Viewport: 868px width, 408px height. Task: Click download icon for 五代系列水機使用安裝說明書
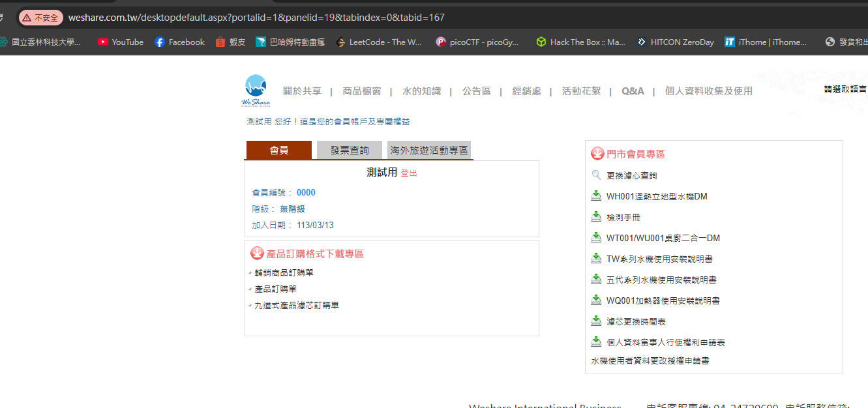tap(596, 279)
